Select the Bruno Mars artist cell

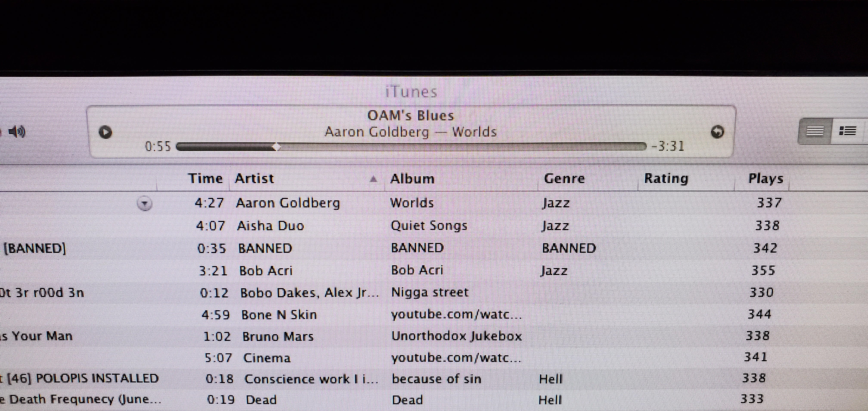pyautogui.click(x=278, y=336)
